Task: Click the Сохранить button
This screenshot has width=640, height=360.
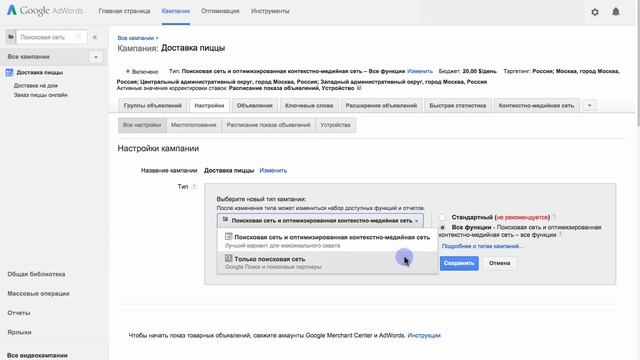Action: 459,263
